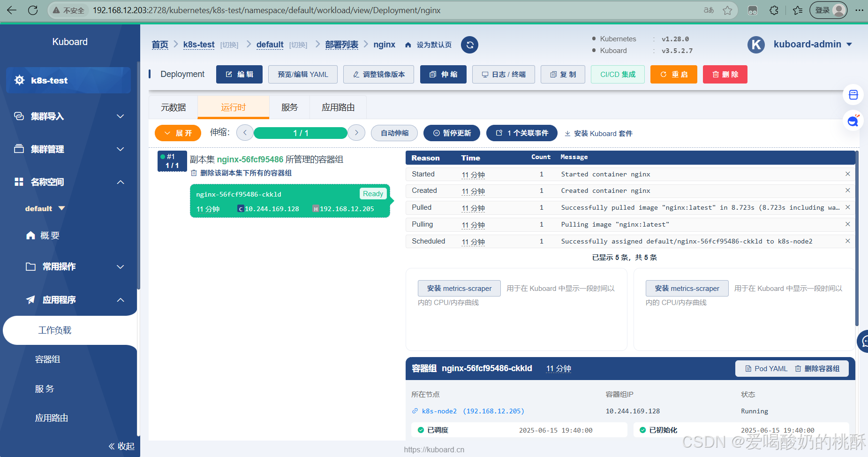
Task: Collapse sidebar with 收起
Action: click(121, 446)
